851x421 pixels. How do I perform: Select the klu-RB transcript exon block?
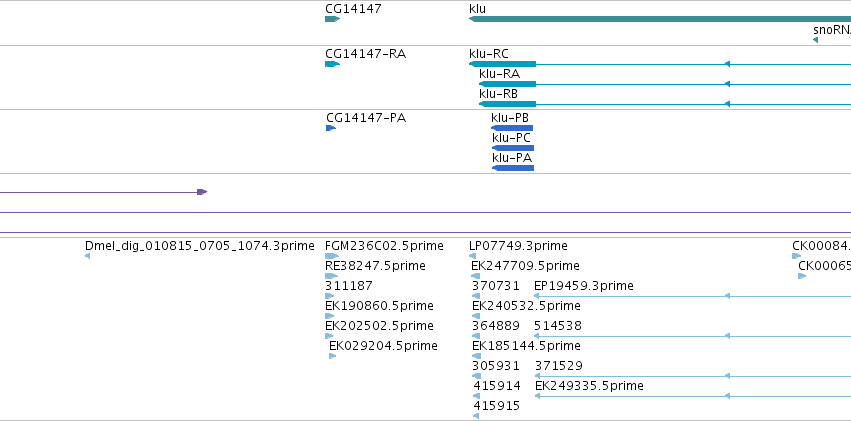507,104
